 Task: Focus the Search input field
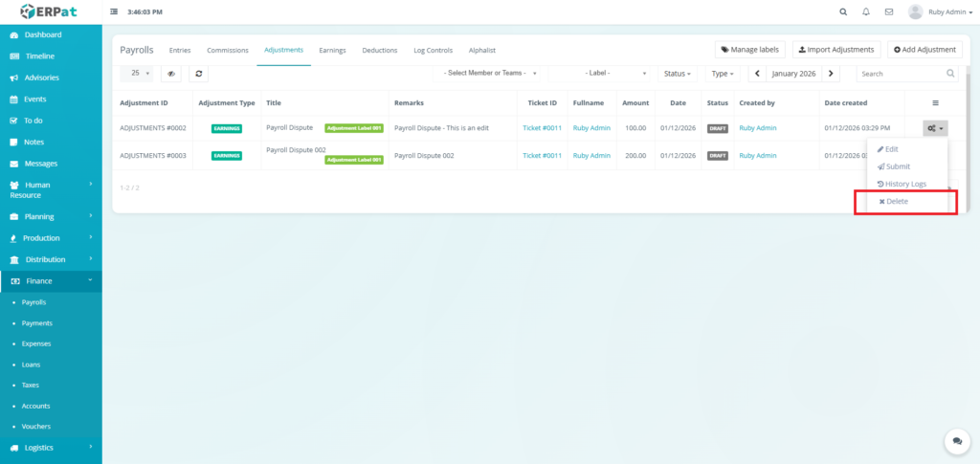901,74
